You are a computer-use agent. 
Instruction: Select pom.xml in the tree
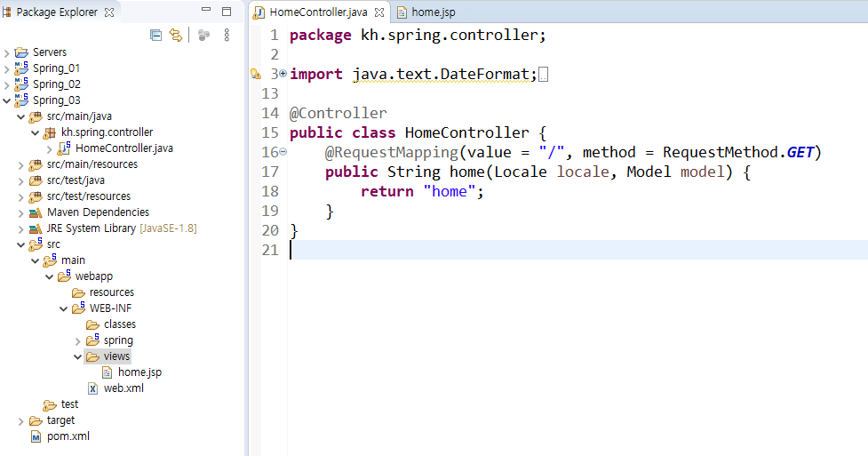click(x=68, y=436)
